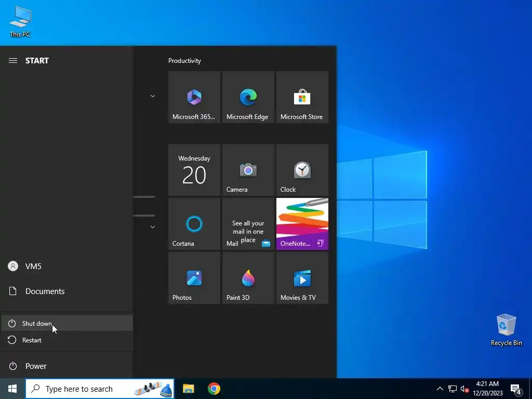
Task: Open the Clock tile
Action: [302, 170]
